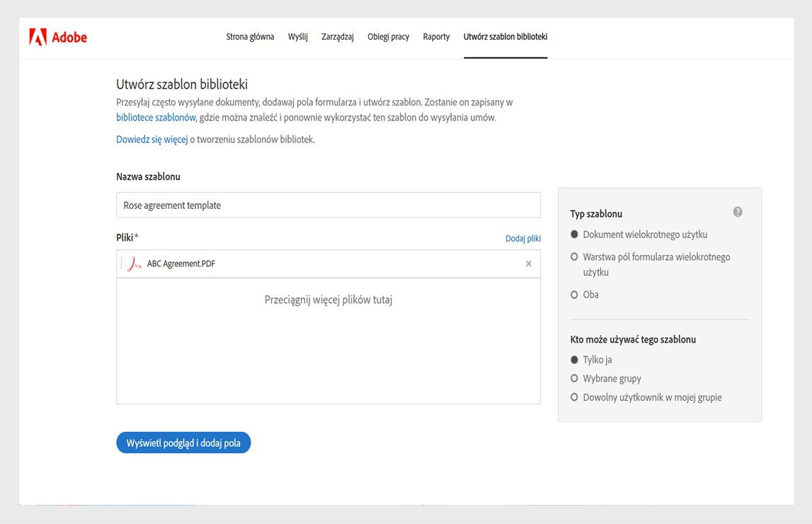The height and width of the screenshot is (524, 812).
Task: Select Dokument wielokrotnego użytku radio button
Action: click(x=574, y=234)
